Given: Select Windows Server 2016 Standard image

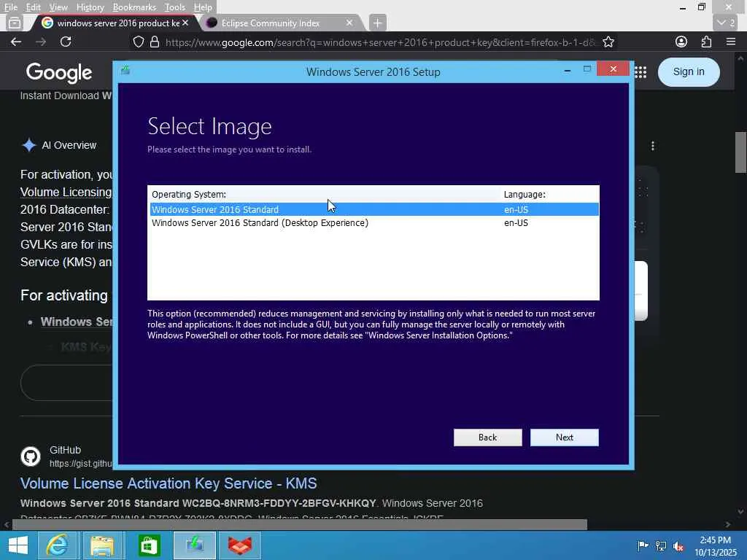Looking at the screenshot, I should point(374,209).
